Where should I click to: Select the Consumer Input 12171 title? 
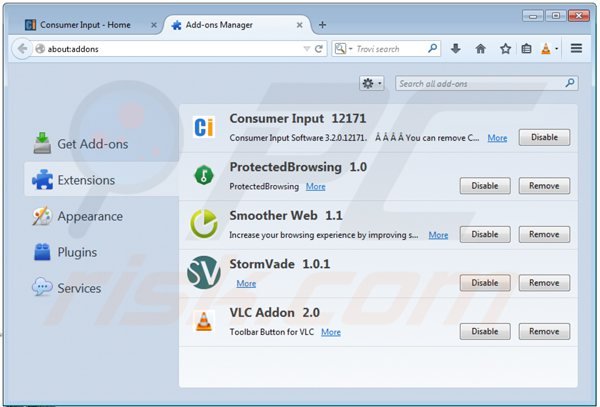click(x=298, y=119)
